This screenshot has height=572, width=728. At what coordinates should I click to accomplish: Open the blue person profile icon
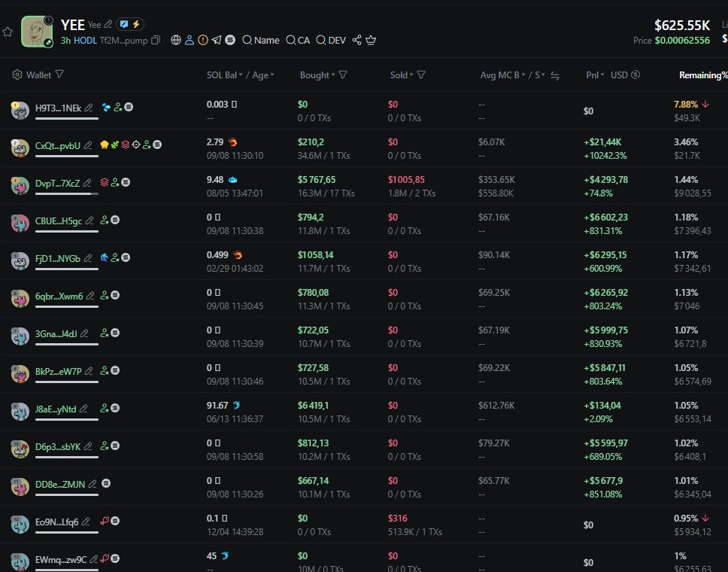(190, 40)
